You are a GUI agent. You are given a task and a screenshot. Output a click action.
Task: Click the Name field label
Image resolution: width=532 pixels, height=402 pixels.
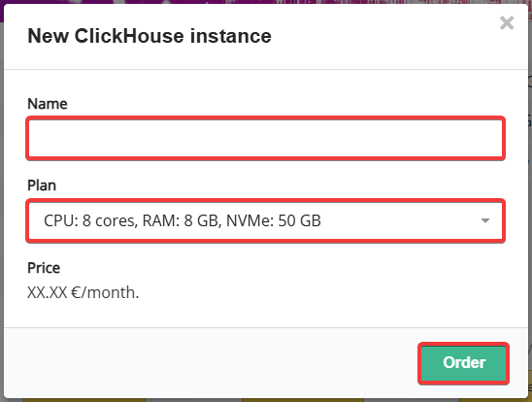(48, 104)
